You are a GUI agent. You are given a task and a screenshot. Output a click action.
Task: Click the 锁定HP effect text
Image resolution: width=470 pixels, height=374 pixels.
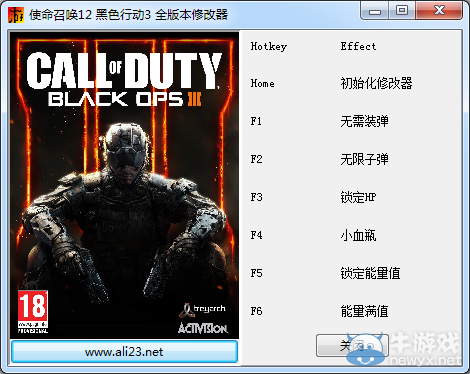(x=358, y=197)
